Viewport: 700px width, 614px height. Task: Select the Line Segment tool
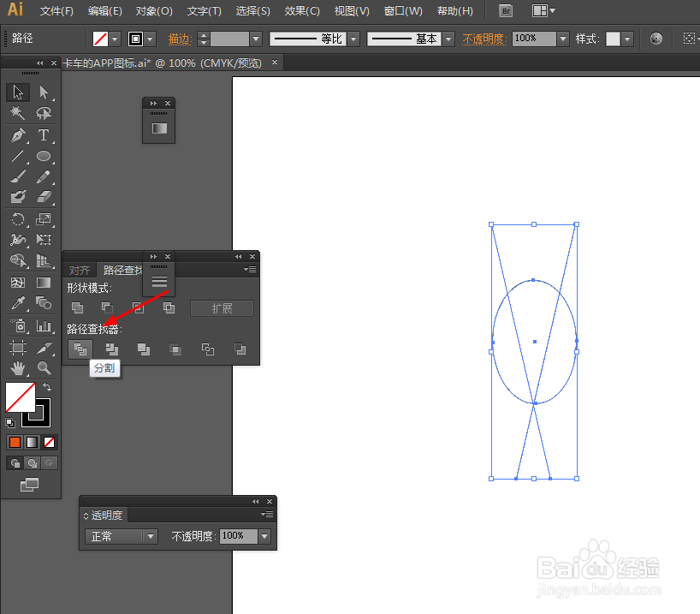(x=18, y=156)
